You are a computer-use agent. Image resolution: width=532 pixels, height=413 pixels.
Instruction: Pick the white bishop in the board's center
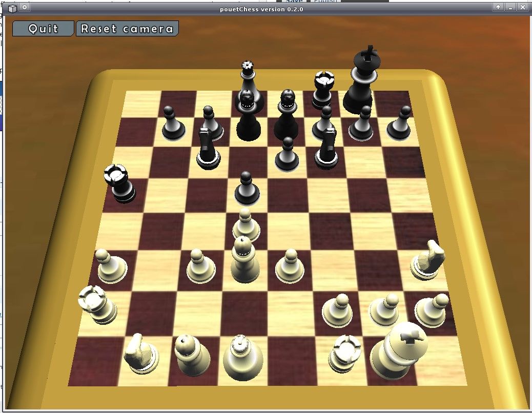pyautogui.click(x=245, y=260)
